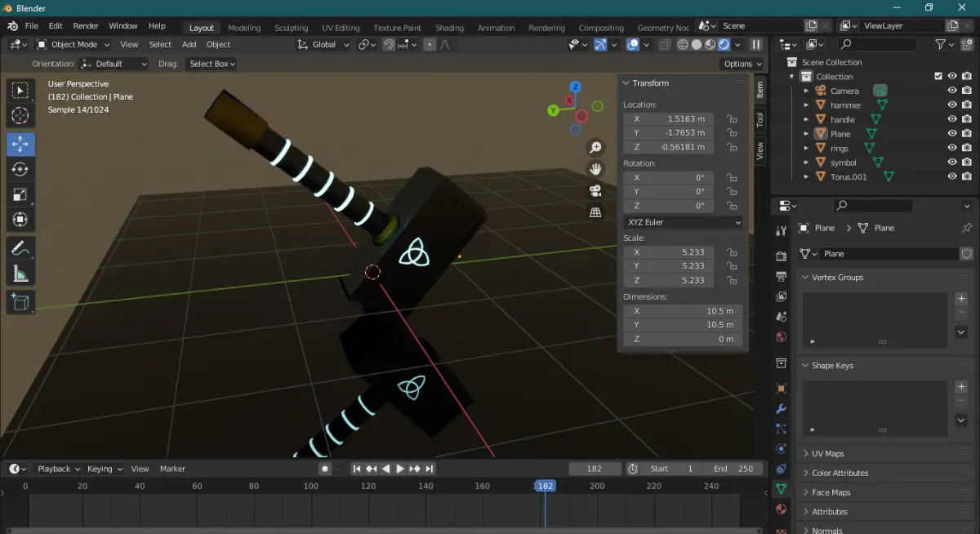
Task: Open the Tool sidebar tab
Action: click(x=759, y=119)
